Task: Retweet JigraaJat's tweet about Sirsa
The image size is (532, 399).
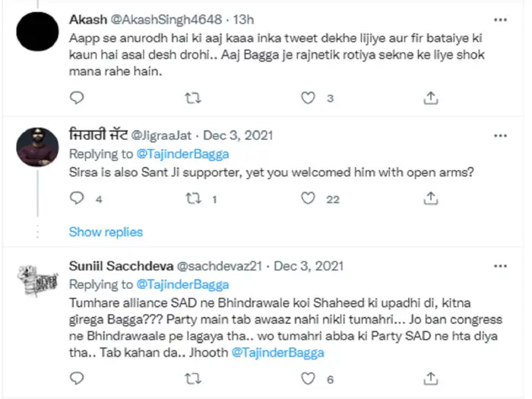Action: coord(194,198)
